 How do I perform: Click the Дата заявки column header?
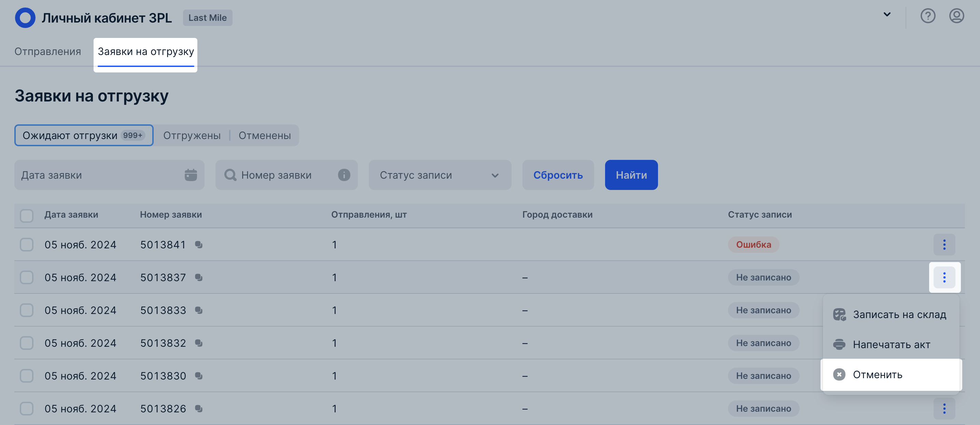pyautogui.click(x=71, y=215)
